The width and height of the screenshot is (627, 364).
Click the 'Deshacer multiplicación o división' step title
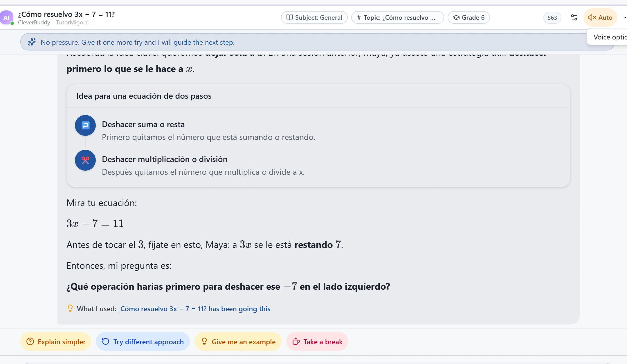(x=165, y=159)
